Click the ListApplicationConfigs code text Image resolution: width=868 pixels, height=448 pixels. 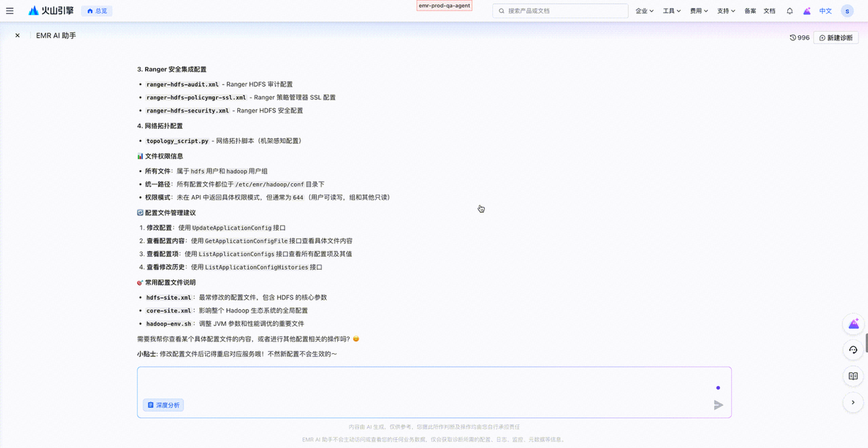point(237,254)
